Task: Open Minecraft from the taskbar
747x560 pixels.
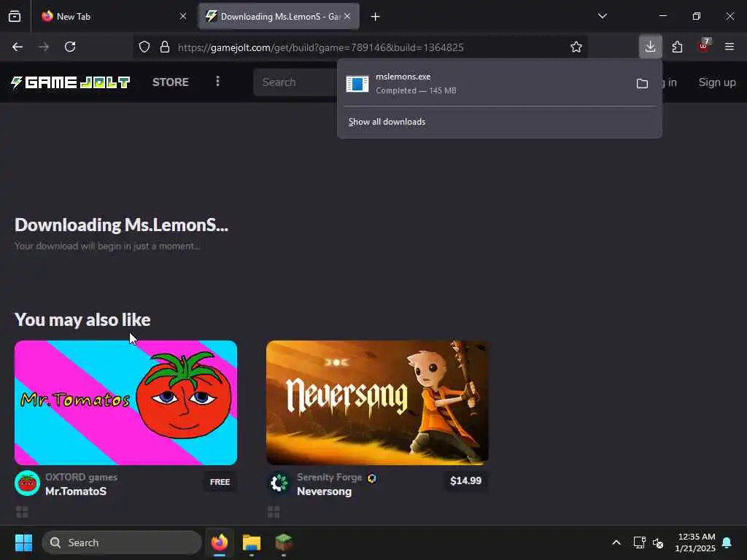Action: [x=284, y=542]
